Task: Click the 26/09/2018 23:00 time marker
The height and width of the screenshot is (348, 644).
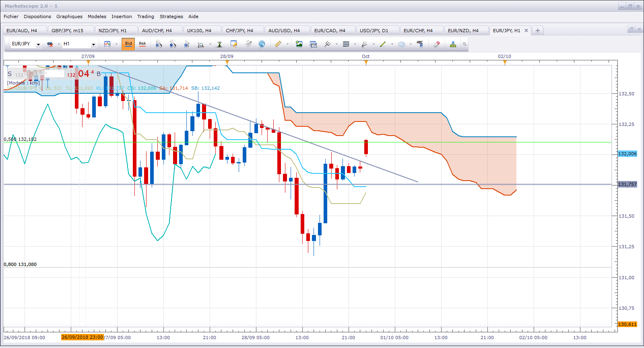Action: [x=83, y=337]
